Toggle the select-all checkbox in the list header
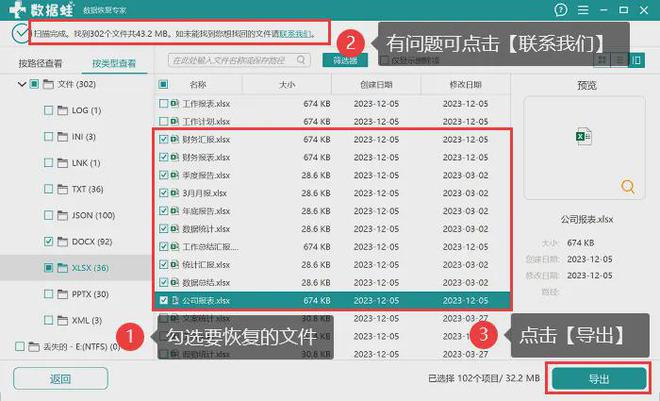Screen dimensions: 660x401 (163, 85)
